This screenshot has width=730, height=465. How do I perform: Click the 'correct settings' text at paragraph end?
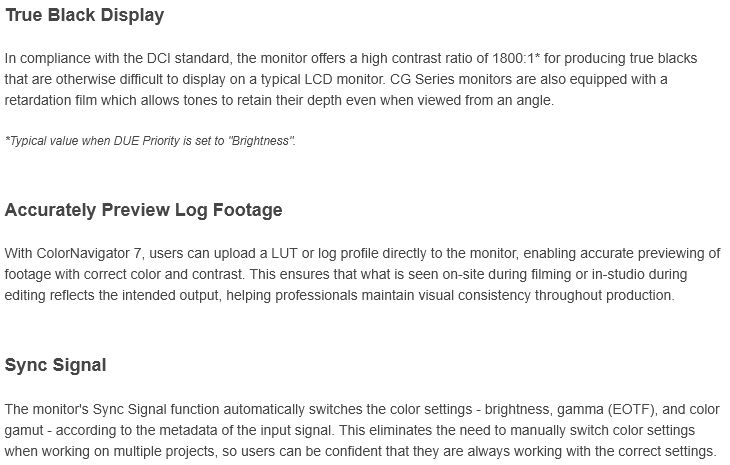(x=670, y=451)
